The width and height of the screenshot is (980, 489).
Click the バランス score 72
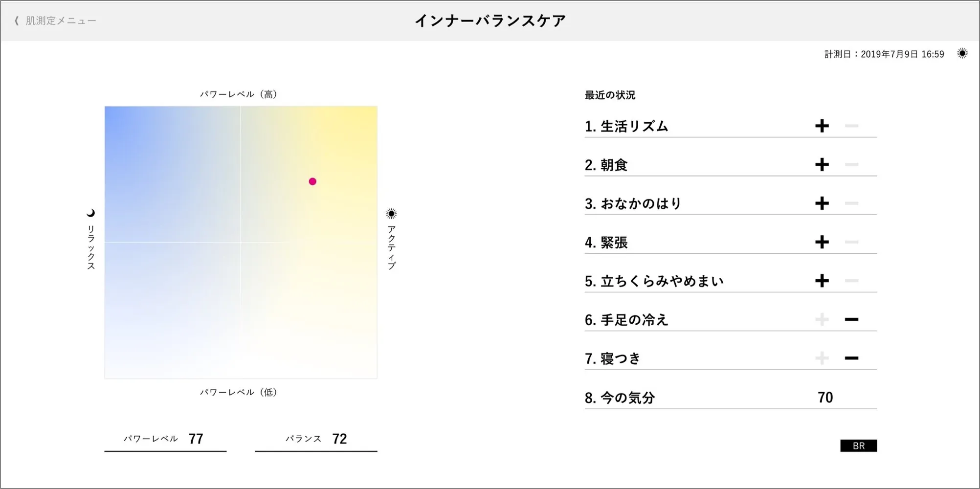click(339, 439)
